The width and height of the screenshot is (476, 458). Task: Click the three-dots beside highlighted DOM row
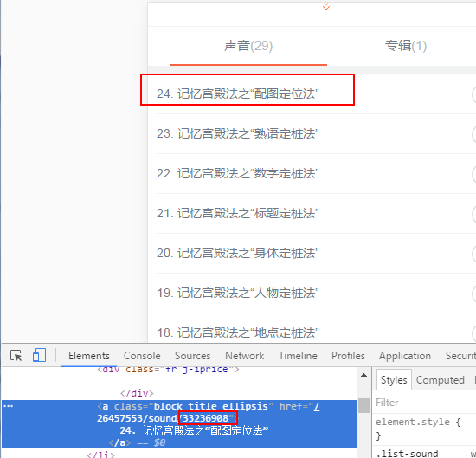click(8, 406)
